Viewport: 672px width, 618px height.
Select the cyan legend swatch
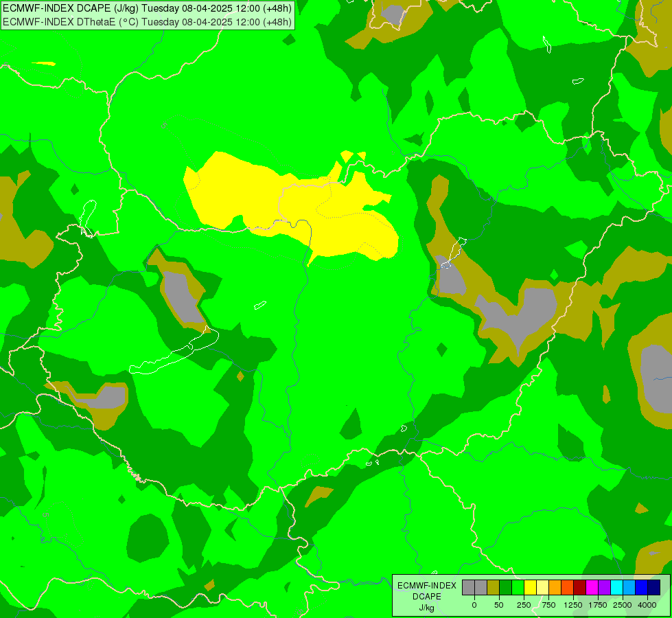point(616,588)
